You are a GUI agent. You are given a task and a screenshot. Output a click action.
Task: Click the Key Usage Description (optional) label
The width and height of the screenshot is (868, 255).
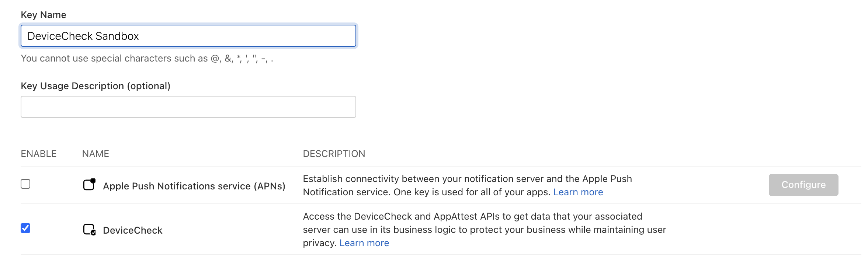click(96, 86)
